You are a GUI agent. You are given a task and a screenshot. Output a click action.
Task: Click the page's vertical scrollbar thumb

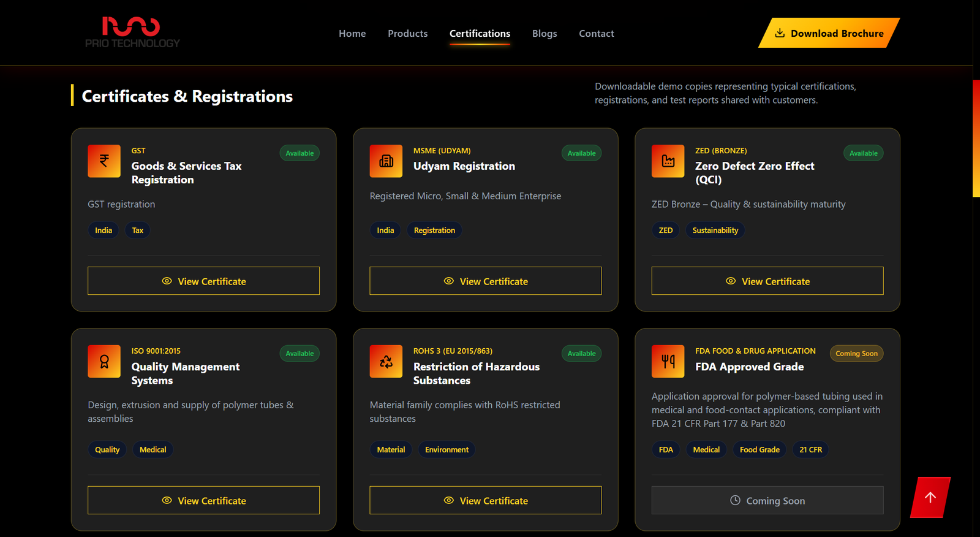coord(976,138)
